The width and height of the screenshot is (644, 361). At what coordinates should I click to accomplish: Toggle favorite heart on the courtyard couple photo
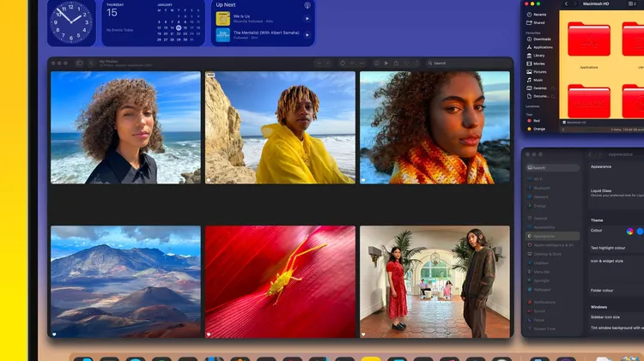(363, 334)
